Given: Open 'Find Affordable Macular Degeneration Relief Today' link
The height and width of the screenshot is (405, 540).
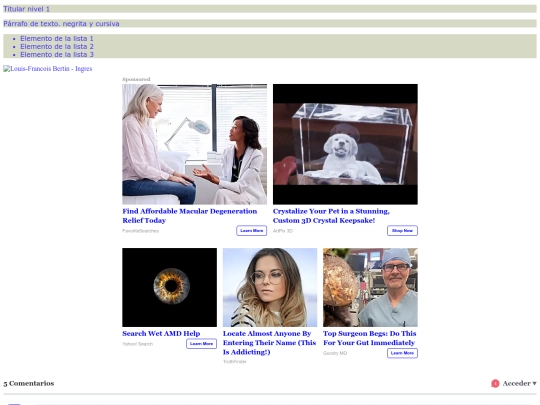Looking at the screenshot, I should coord(190,216).
